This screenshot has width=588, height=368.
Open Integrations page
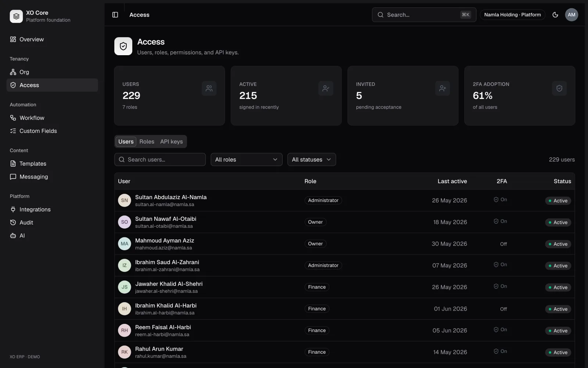coord(52,209)
